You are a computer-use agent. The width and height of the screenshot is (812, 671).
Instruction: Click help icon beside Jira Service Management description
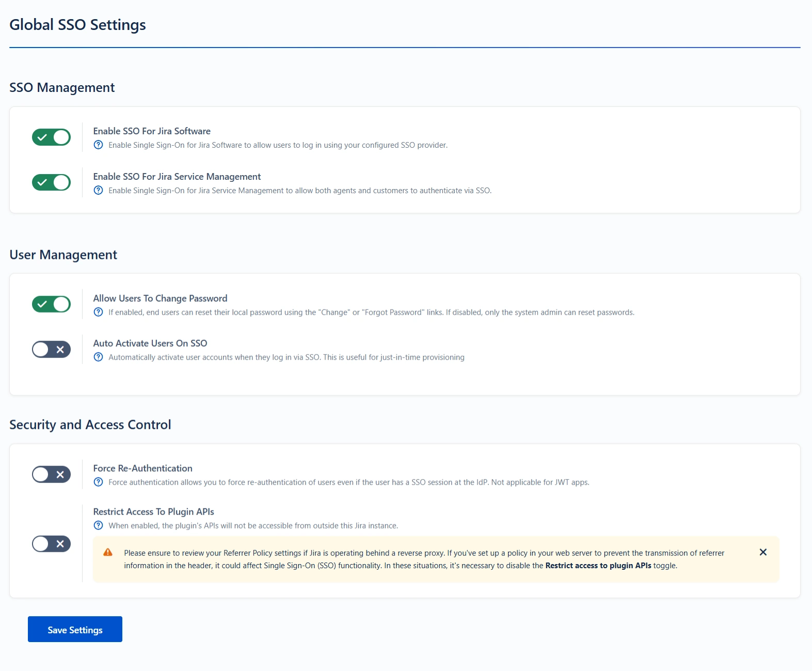(x=98, y=191)
